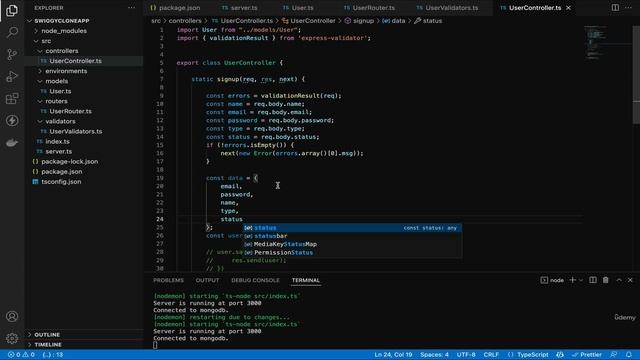Screen dimensions: 640x360
Task: Open Source Control view
Action: coord(12,54)
